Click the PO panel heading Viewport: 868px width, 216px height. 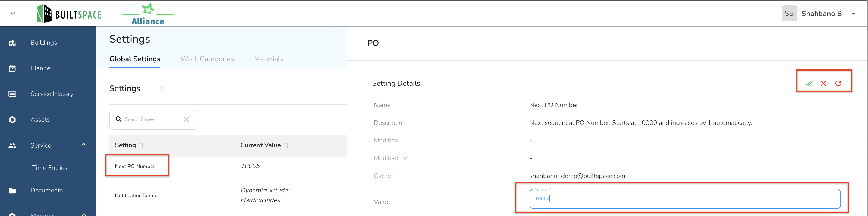(x=373, y=43)
